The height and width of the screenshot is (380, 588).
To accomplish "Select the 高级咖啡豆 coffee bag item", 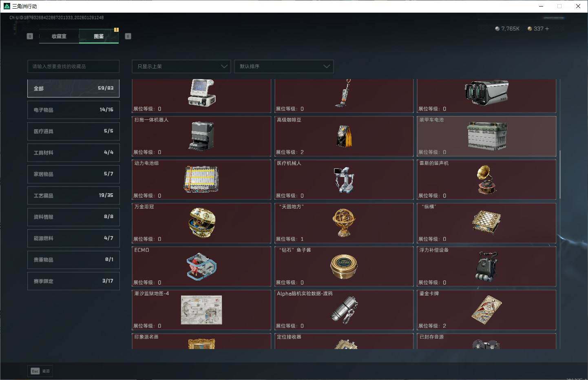I will 344,136.
